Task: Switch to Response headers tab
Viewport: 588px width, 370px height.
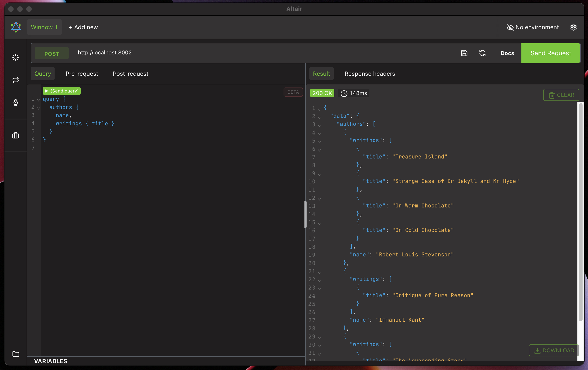Action: coord(369,73)
